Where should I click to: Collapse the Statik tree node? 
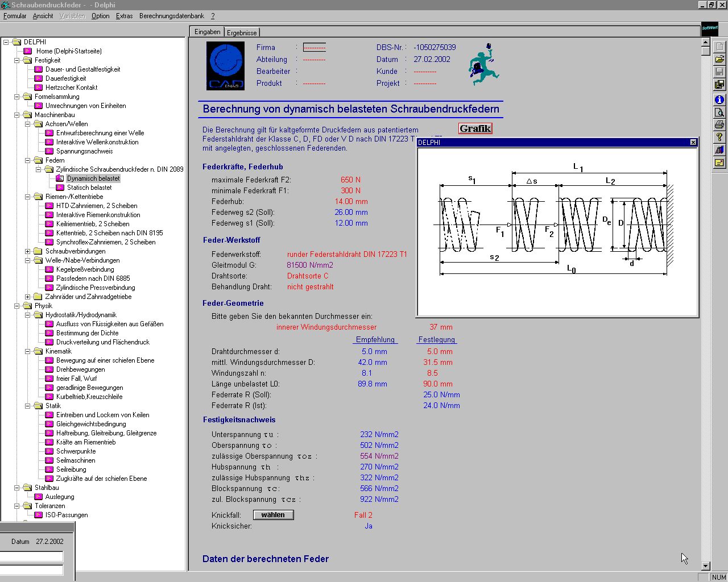27,406
